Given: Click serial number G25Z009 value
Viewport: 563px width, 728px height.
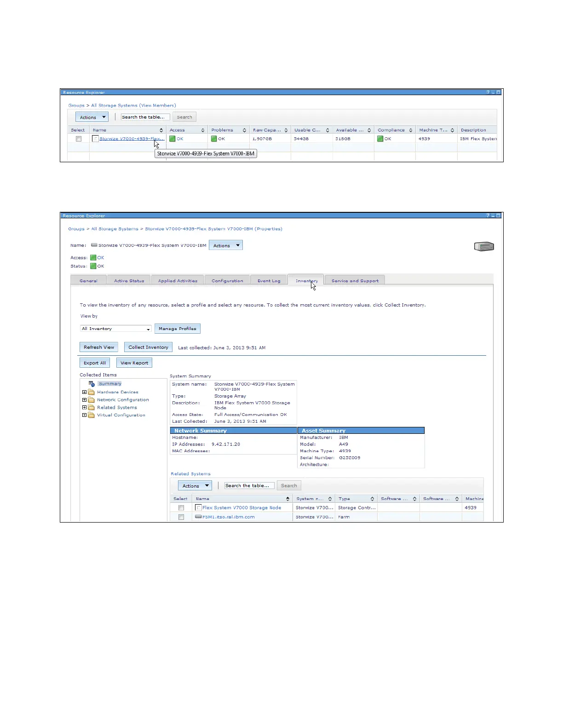Looking at the screenshot, I should [350, 458].
